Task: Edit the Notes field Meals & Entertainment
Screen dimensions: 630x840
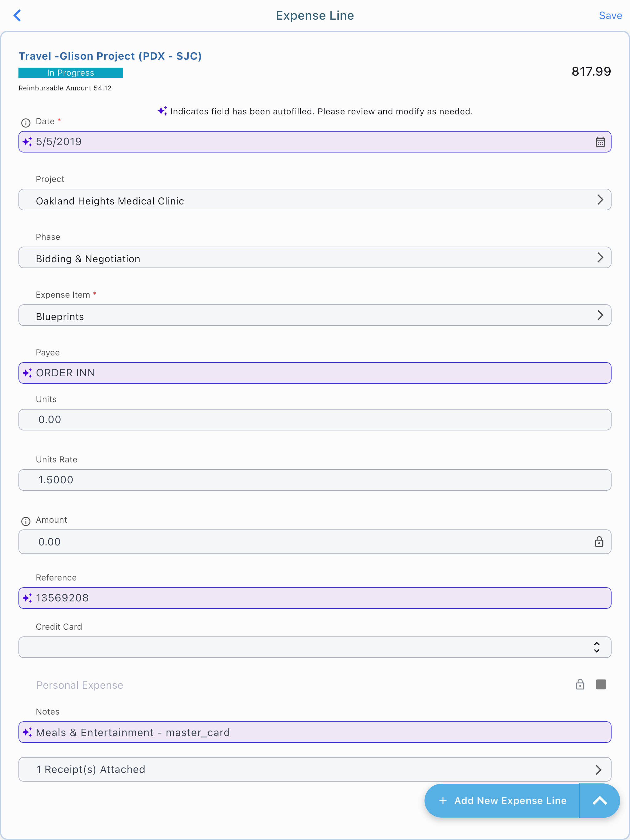Action: click(x=315, y=732)
